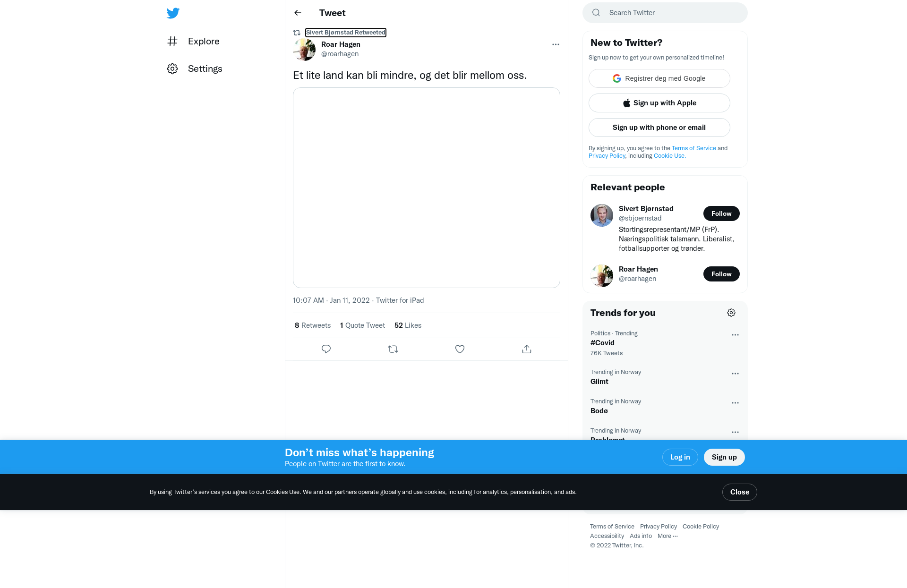Open Trends for you settings gear

[731, 313]
